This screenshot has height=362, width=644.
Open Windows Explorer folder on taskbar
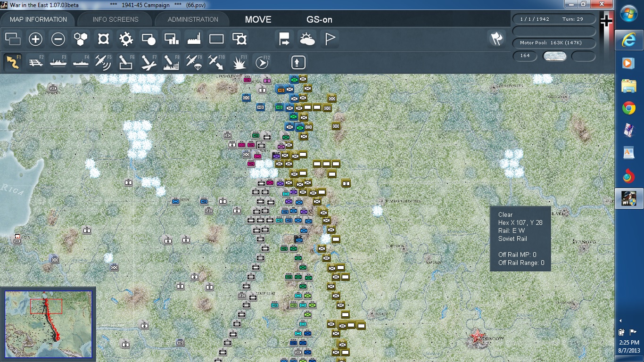pyautogui.click(x=629, y=86)
